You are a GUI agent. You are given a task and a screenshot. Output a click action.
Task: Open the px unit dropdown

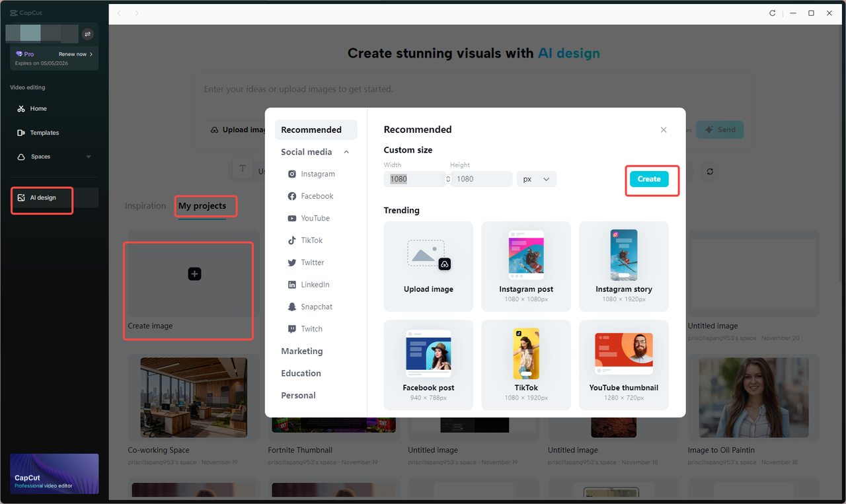coord(536,179)
